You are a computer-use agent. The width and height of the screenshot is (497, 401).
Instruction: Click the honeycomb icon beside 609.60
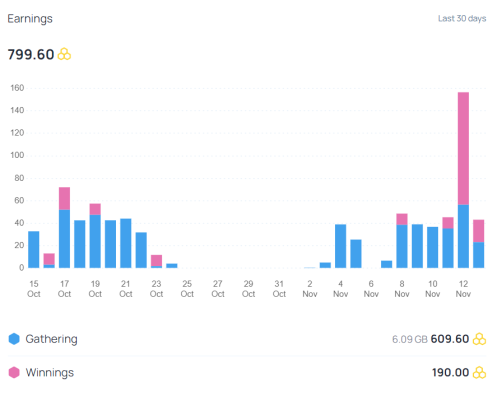(479, 339)
